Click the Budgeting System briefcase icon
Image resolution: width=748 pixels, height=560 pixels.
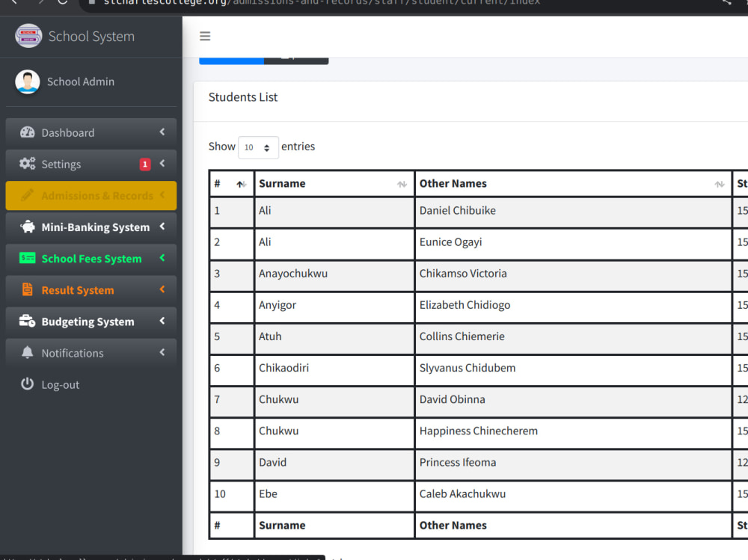point(27,321)
